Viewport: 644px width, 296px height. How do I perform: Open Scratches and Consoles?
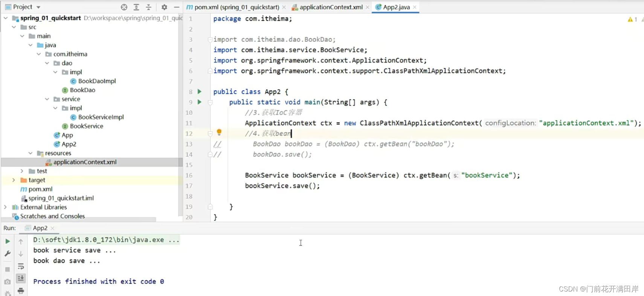pyautogui.click(x=52, y=216)
